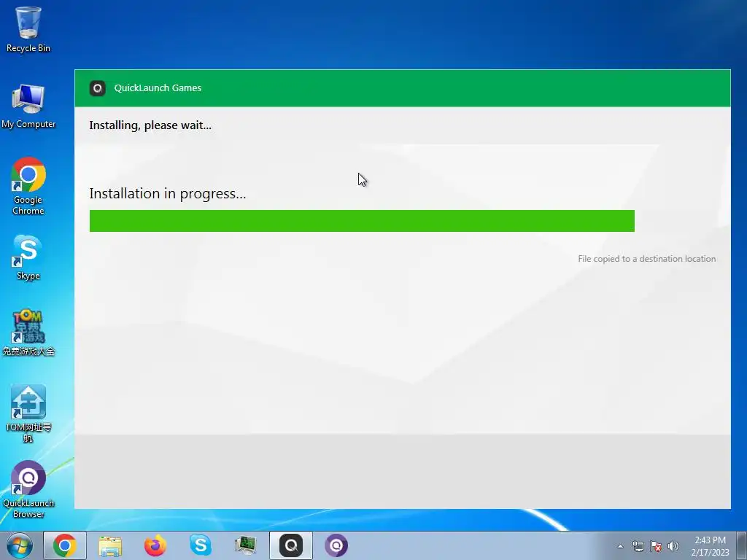This screenshot has width=747, height=560.
Task: Select the TOM网址导航 desktop shortcut
Action: tap(28, 413)
